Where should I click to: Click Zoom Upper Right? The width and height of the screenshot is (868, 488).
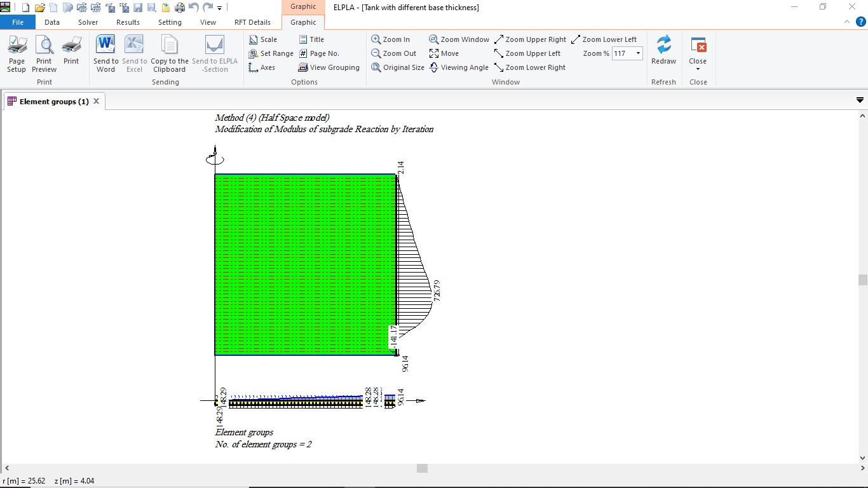pyautogui.click(x=530, y=39)
